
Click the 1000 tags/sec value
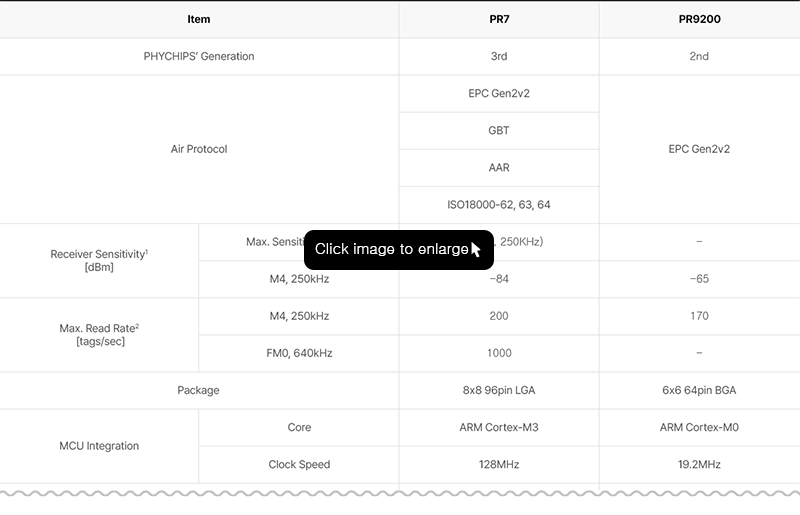tap(499, 353)
